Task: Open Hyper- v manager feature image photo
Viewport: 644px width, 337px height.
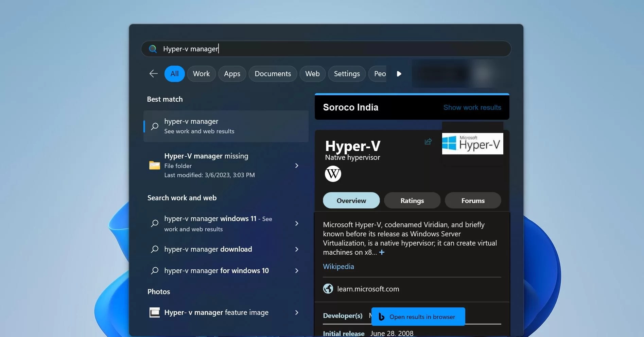Action: coord(226,313)
